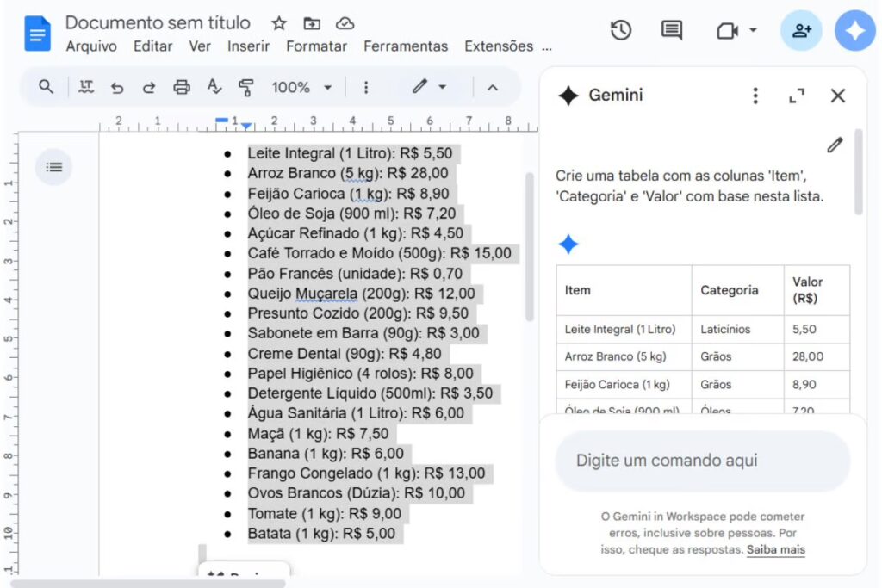The width and height of the screenshot is (882, 588).
Task: Share the document with others
Action: 801,30
